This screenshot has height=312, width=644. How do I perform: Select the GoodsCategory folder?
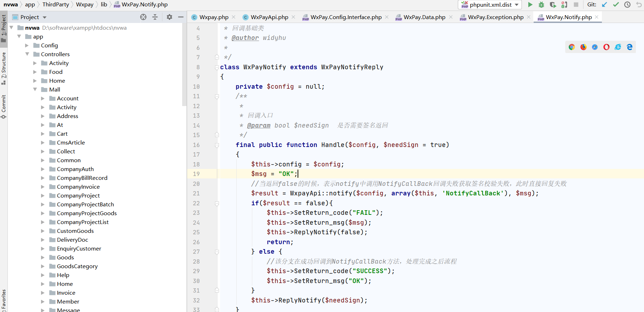click(77, 266)
